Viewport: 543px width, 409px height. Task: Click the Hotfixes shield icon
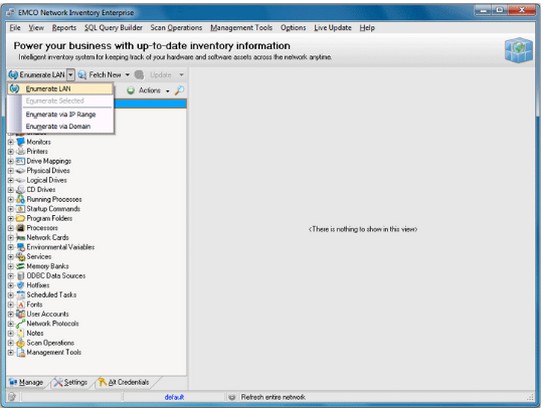point(21,285)
